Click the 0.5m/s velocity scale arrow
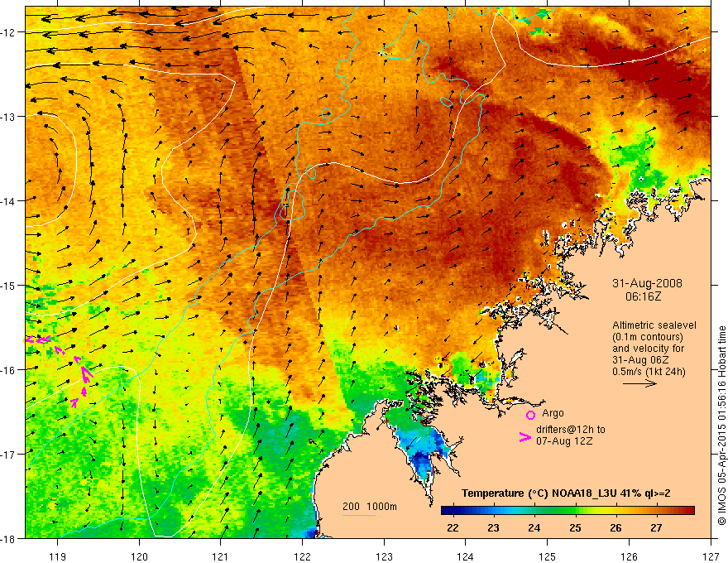Screen dimensions: 728x563 [x=639, y=383]
